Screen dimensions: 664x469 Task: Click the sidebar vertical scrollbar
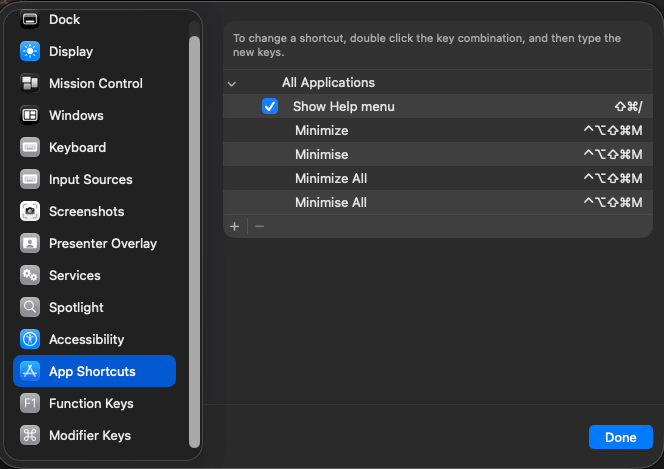194,240
